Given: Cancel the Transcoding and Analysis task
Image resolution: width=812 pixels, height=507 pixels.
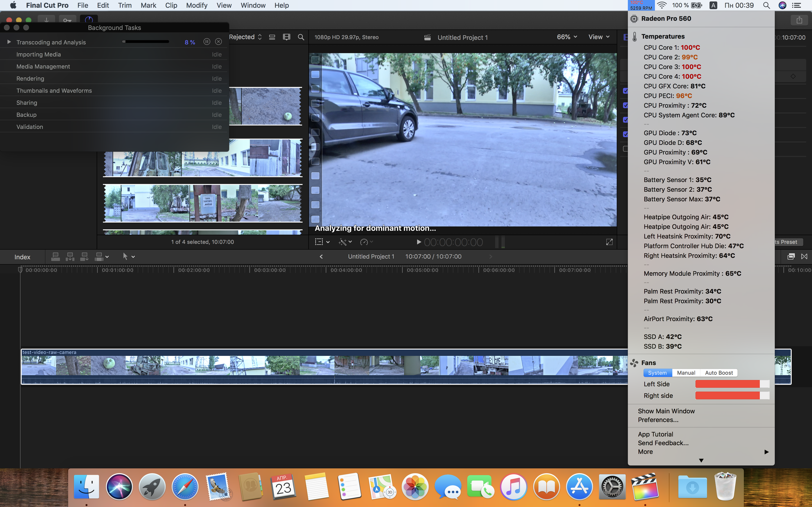Looking at the screenshot, I should (218, 42).
